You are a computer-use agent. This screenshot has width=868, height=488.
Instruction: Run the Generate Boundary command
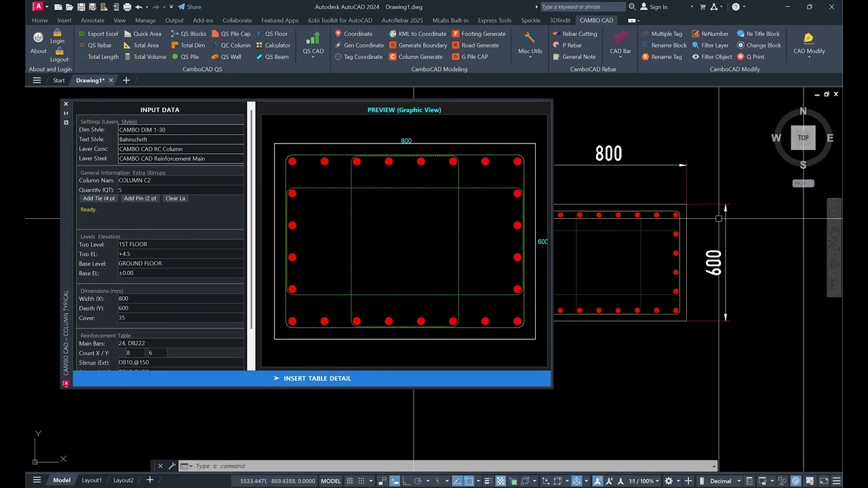[418, 45]
